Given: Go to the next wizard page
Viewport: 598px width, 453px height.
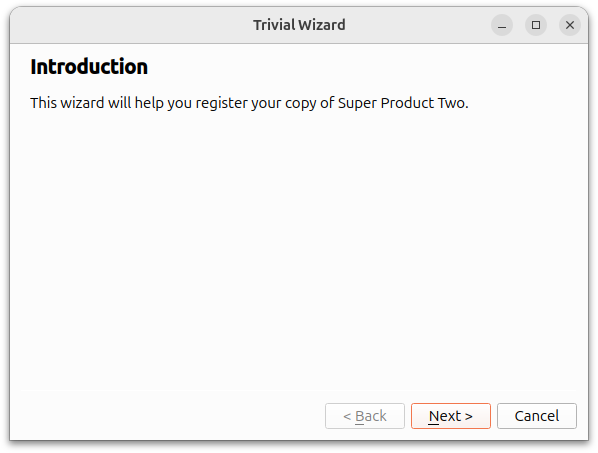Looking at the screenshot, I should tap(451, 416).
